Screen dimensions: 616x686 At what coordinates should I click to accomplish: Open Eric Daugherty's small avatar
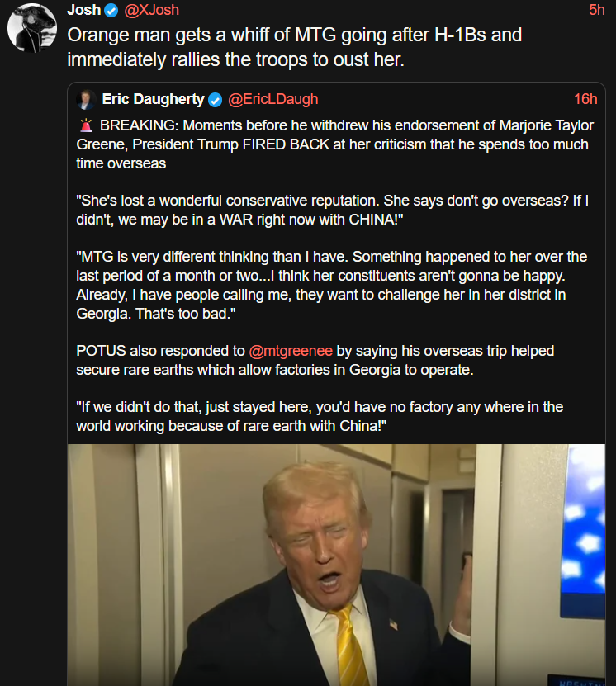pyautogui.click(x=86, y=100)
